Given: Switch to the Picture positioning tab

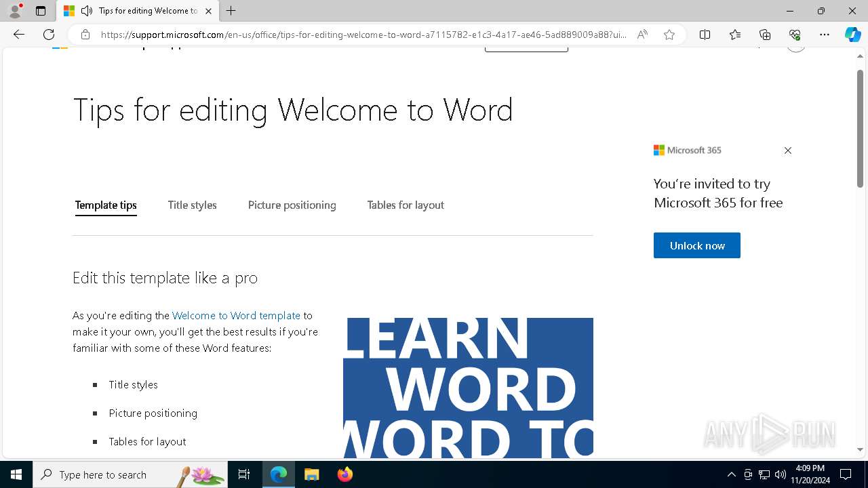Looking at the screenshot, I should coord(292,205).
